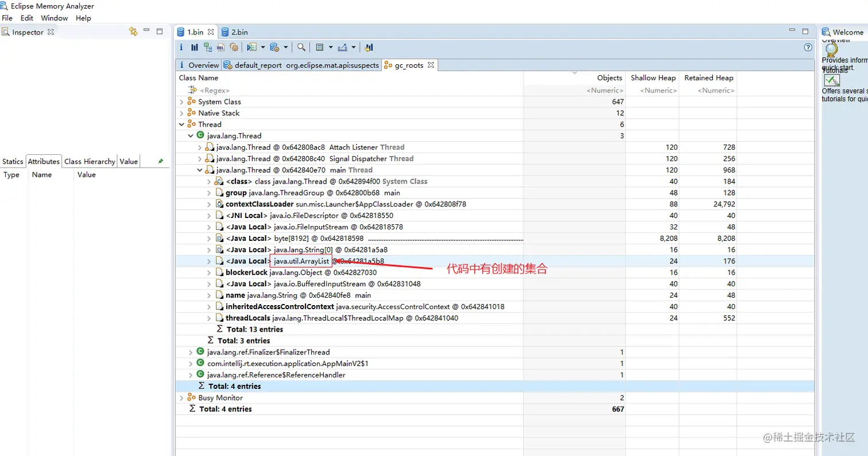
Task: Click the Class Name Regex filter field
Action: pyautogui.click(x=350, y=90)
